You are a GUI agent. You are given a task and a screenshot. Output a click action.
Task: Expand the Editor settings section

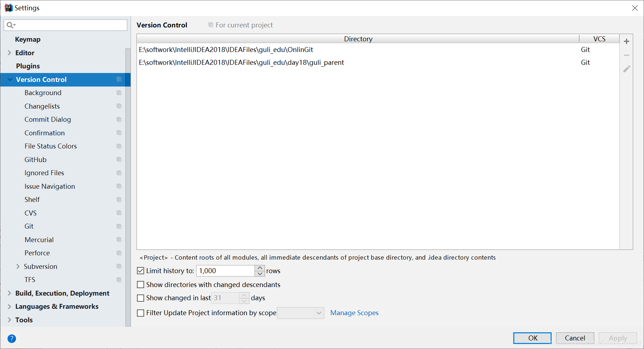pos(9,53)
